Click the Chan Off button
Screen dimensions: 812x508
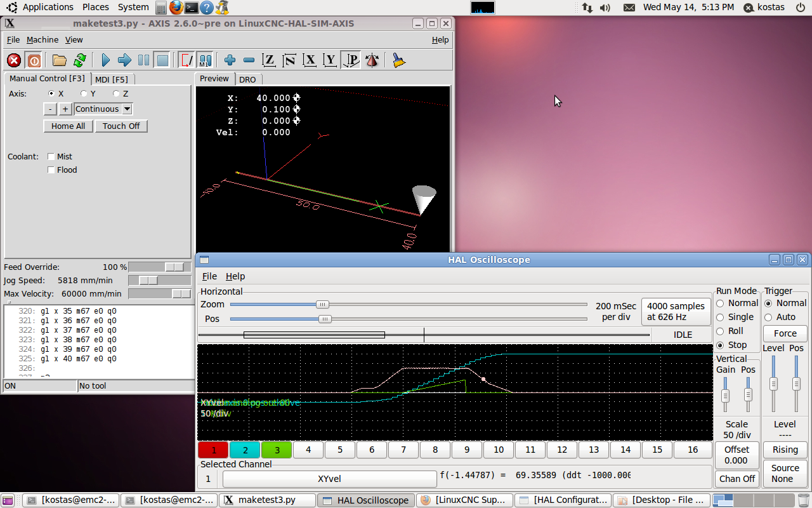(x=737, y=479)
